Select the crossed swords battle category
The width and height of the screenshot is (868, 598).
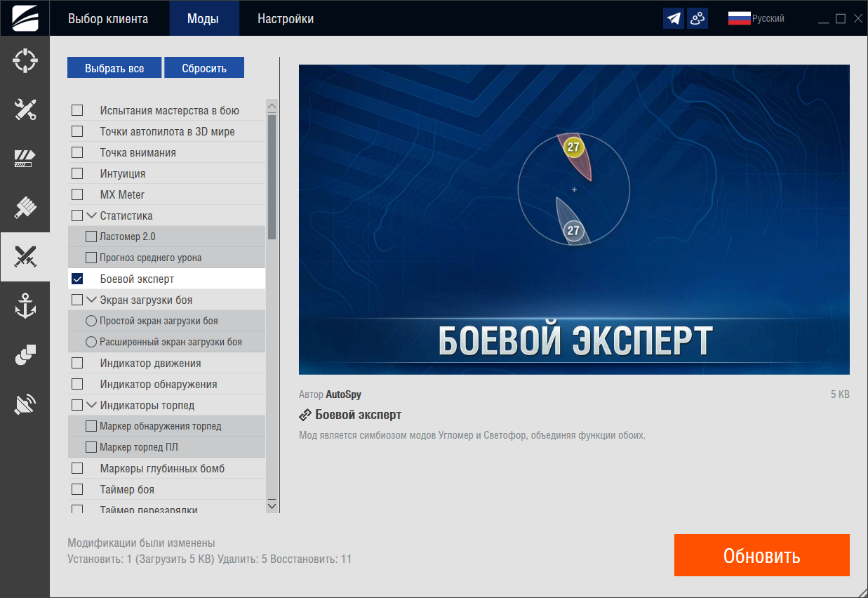(25, 257)
